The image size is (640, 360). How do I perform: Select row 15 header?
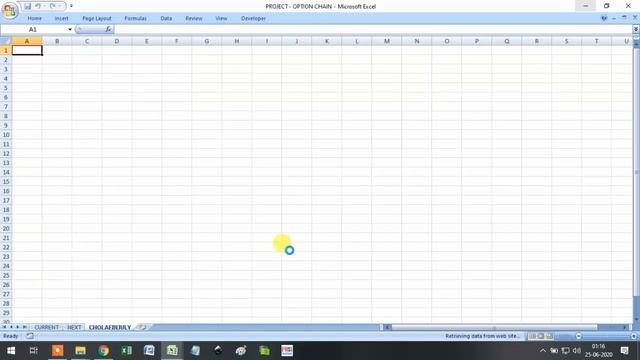(6, 182)
